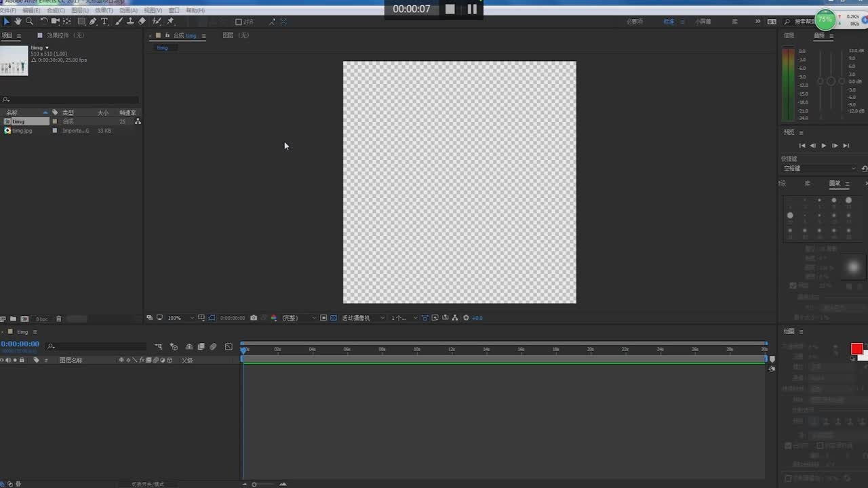Viewport: 868px width, 488px height.
Task: Select the timg.jpg item in Project panel
Action: 22,131
